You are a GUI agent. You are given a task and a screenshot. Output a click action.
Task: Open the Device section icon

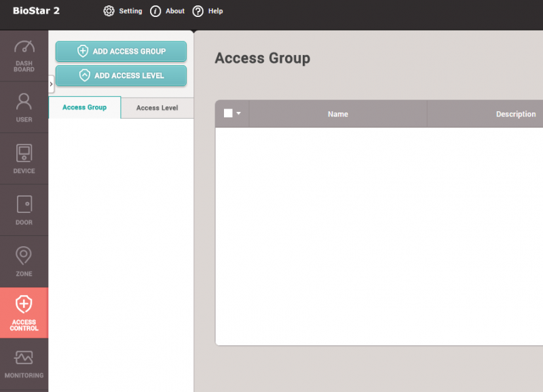pos(24,153)
